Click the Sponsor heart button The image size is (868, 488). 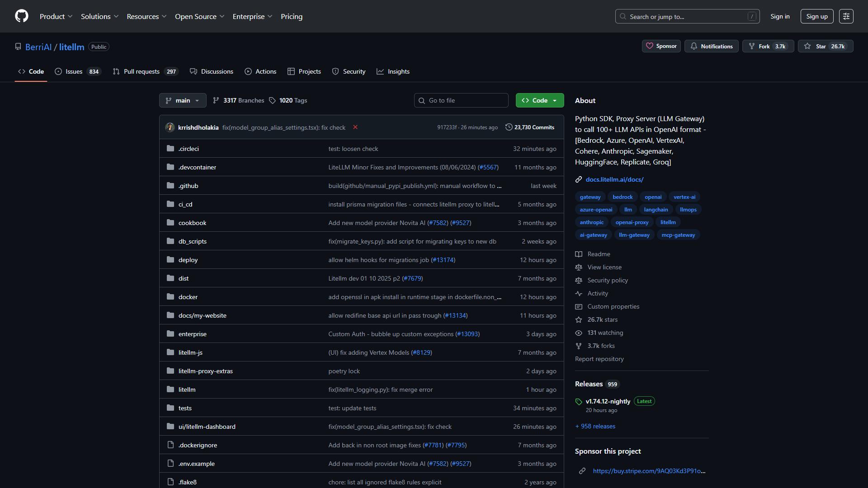[x=661, y=46]
